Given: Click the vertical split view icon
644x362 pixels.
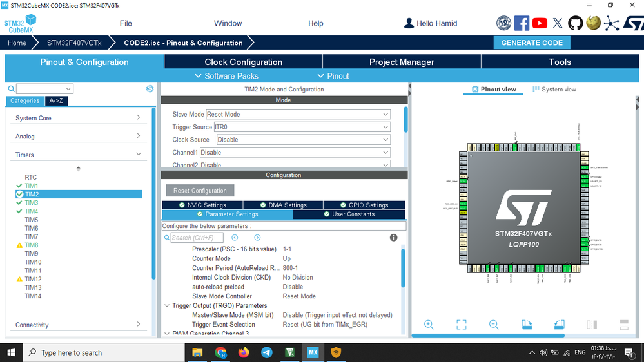Looking at the screenshot, I should tap(592, 325).
